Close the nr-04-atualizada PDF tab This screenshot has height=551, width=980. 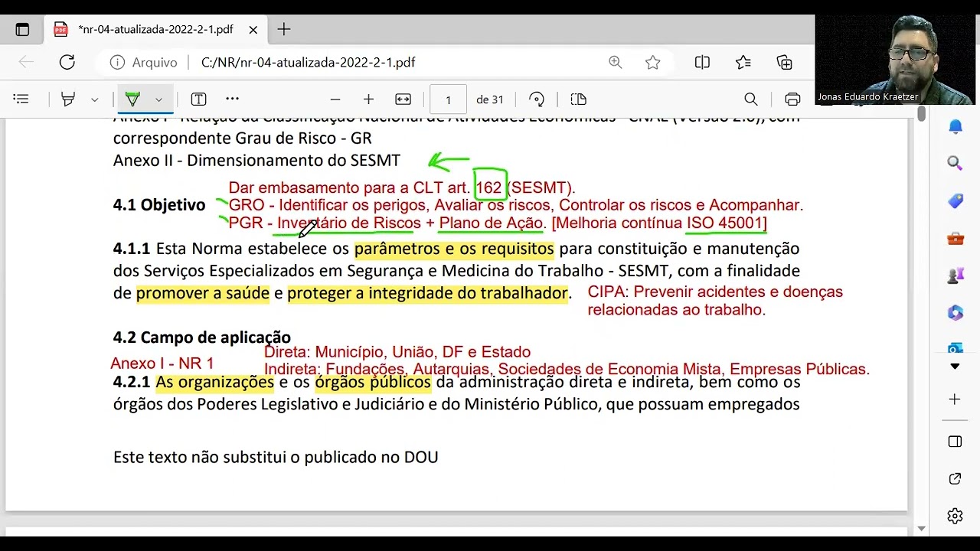coord(253,30)
